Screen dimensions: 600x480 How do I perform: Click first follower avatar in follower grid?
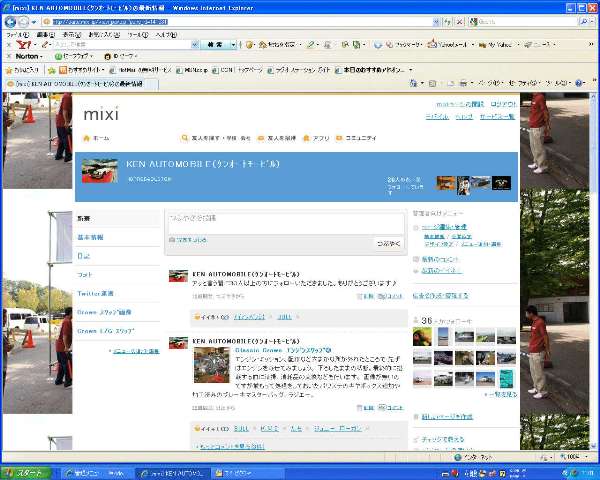422,336
